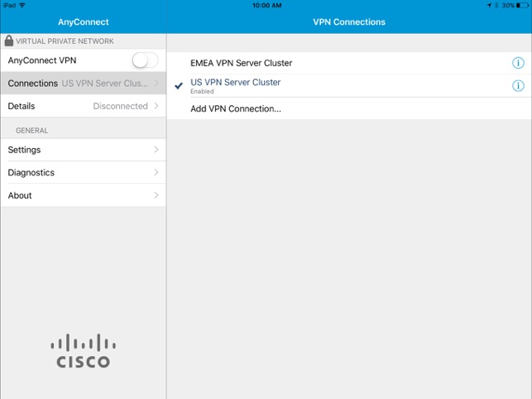Click the Cisco logo
Viewport: 532px width, 399px height.
point(83,351)
